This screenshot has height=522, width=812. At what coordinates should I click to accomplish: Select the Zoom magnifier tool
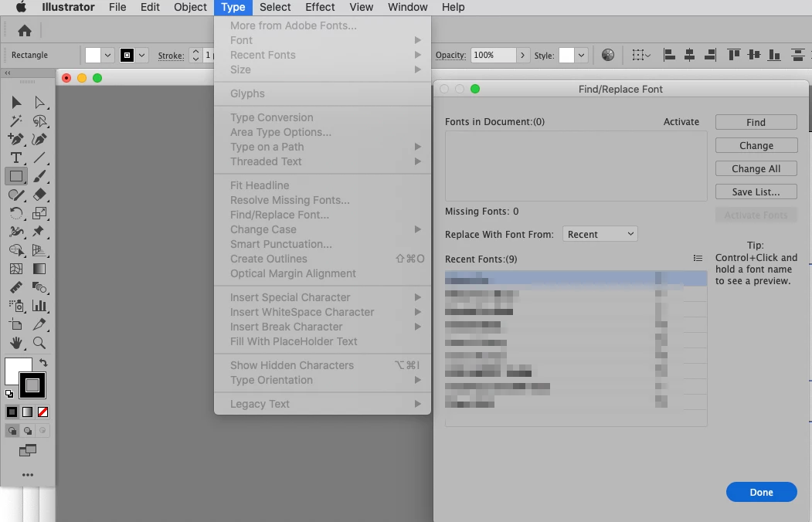click(39, 343)
